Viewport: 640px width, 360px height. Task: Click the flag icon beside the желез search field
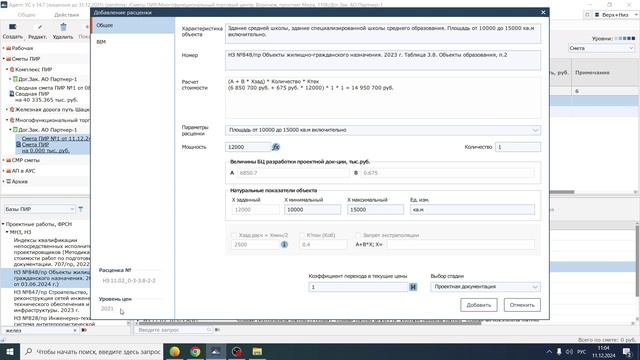coord(84,330)
